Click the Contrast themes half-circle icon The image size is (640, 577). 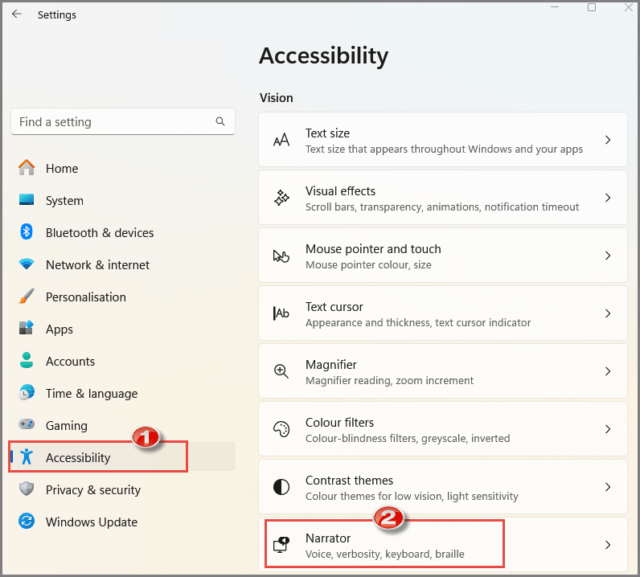(281, 487)
